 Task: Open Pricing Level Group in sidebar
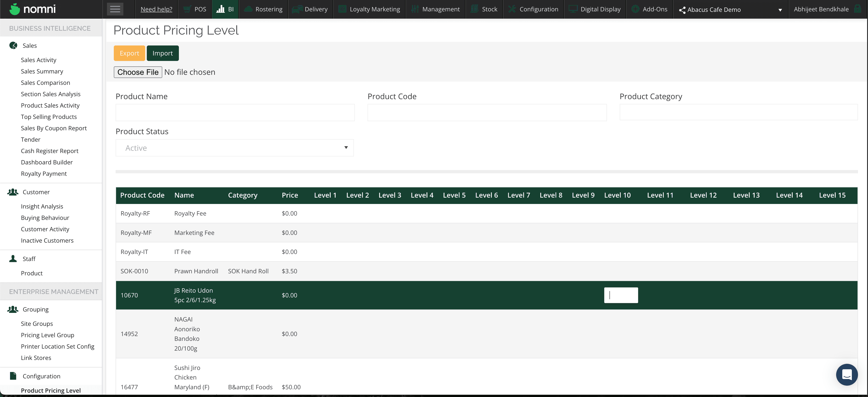48,335
